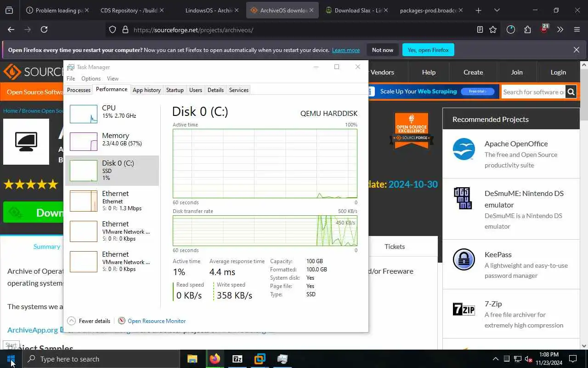This screenshot has height=368, width=588.
Task: Click Learn more link in notification bar
Action: click(x=346, y=50)
